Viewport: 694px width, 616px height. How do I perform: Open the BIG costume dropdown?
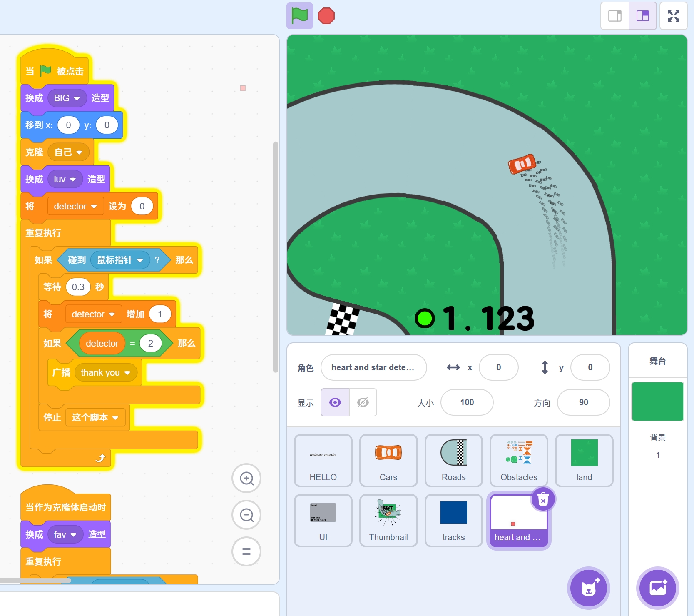click(77, 98)
